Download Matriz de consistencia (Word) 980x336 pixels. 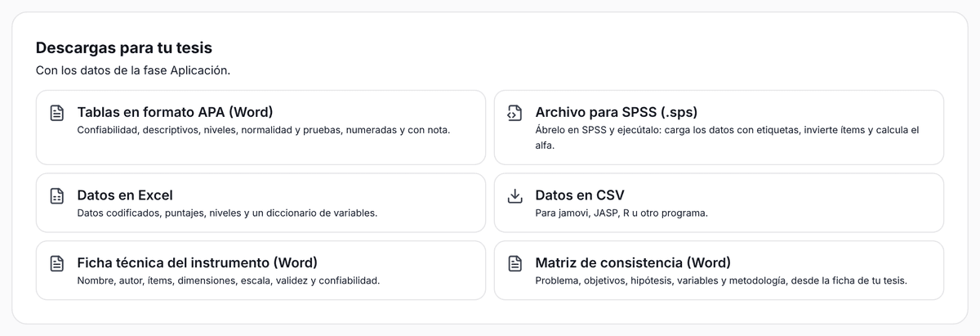tap(719, 270)
